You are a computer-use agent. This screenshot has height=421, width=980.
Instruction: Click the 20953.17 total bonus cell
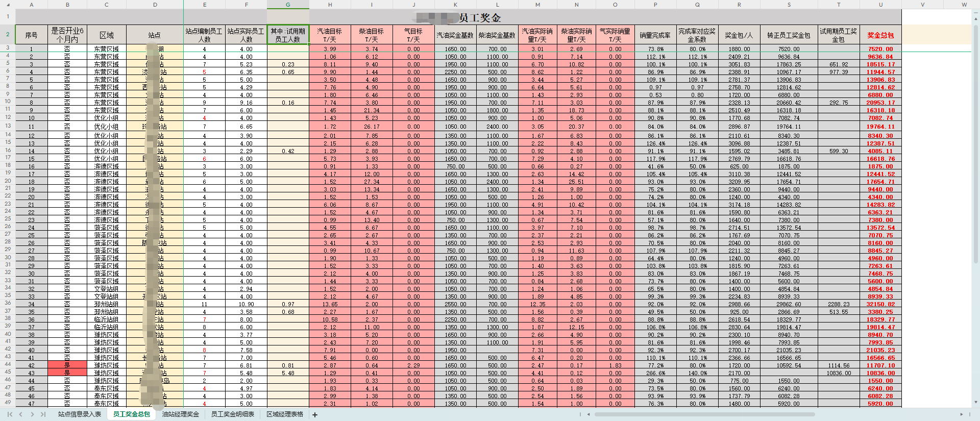click(880, 103)
